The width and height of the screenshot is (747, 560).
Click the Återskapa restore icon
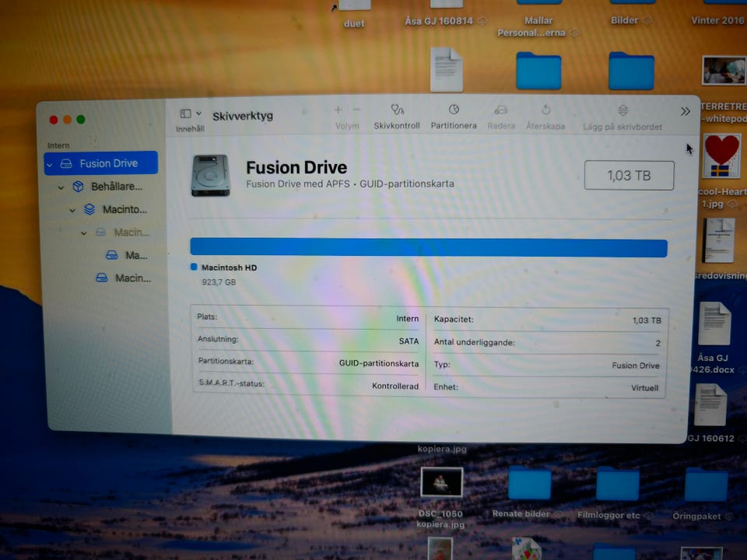pyautogui.click(x=545, y=110)
